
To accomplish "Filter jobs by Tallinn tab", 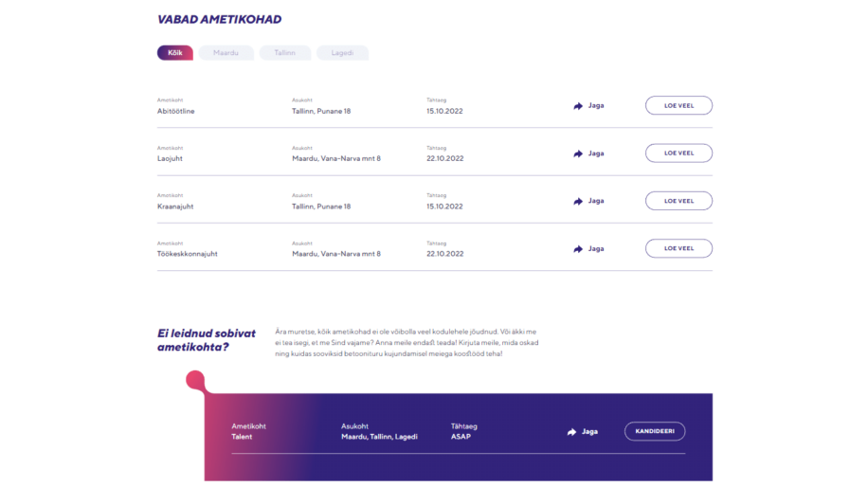I will click(x=284, y=53).
